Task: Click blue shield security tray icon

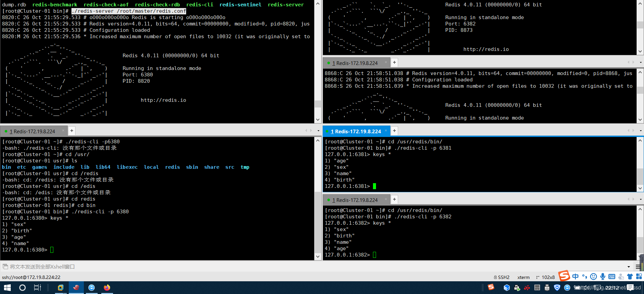Action: point(557,288)
